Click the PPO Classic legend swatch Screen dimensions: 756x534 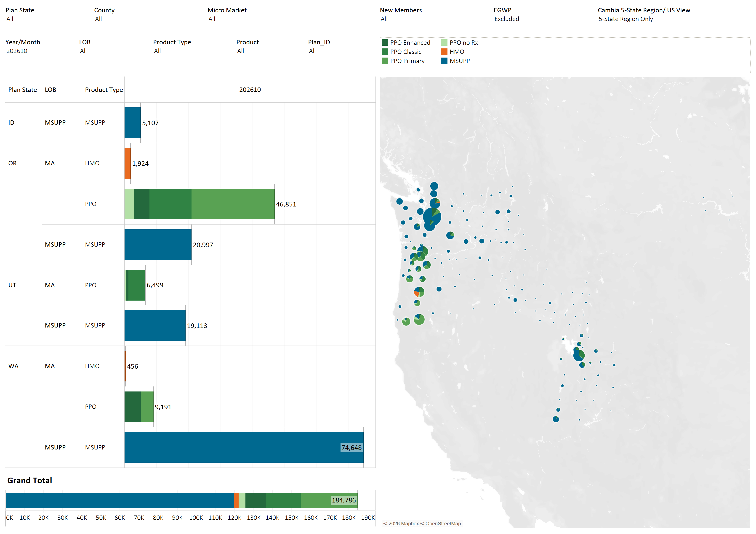[385, 52]
